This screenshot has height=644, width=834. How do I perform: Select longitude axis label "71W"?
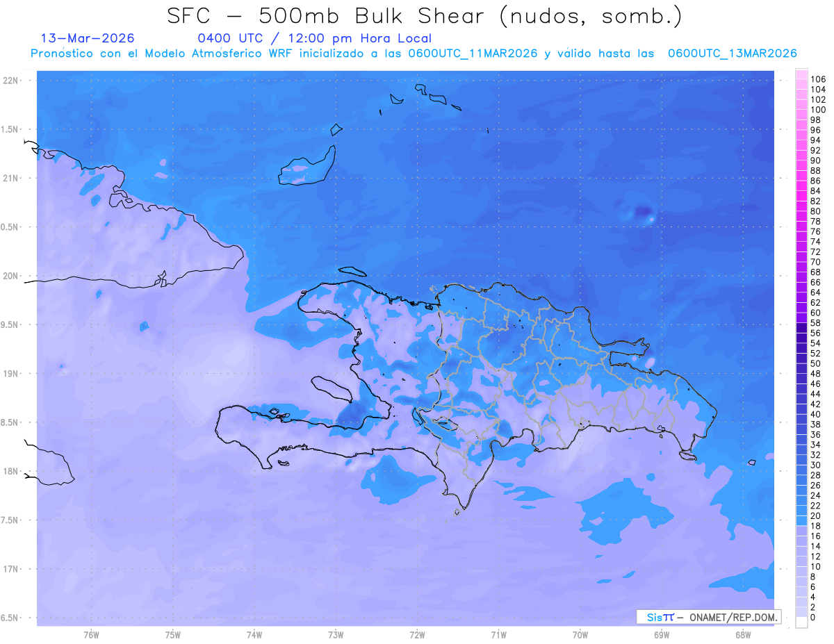[498, 635]
